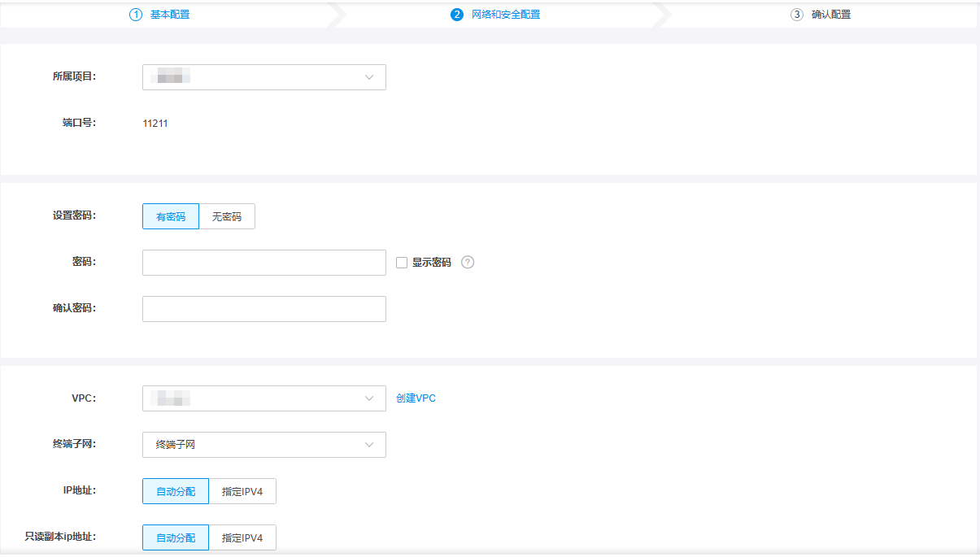Image resolution: width=980 pixels, height=557 pixels.
Task: Open the 所属项目 dropdown
Action: pos(264,77)
